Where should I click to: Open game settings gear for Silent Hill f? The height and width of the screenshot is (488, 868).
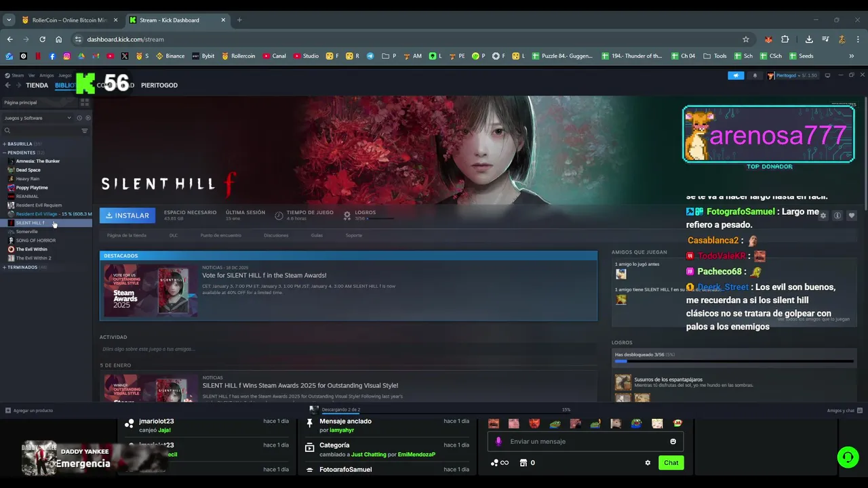pyautogui.click(x=823, y=216)
